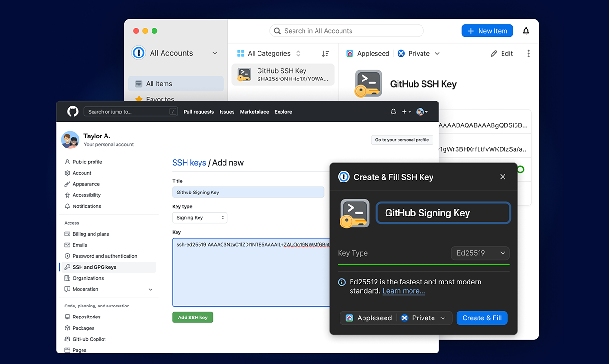
Task: Open the GitHub user avatar menu
Action: pos(422,112)
